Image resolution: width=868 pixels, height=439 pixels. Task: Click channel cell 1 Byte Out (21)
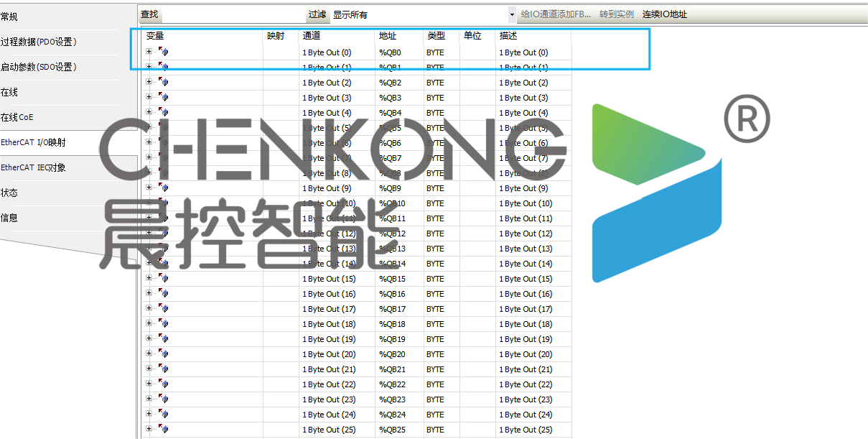pyautogui.click(x=337, y=369)
